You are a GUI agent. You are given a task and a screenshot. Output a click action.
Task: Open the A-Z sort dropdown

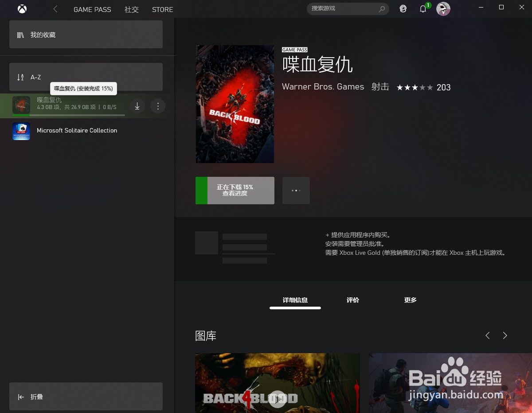point(86,77)
